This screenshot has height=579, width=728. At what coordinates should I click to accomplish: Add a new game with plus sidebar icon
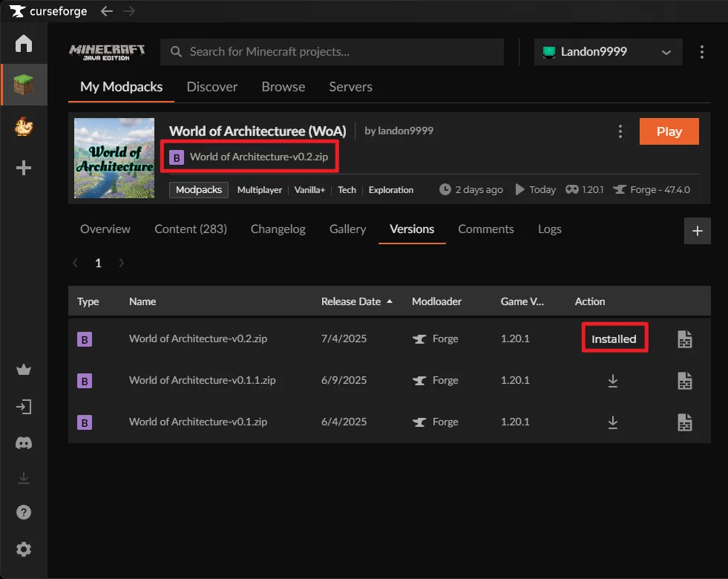[24, 168]
